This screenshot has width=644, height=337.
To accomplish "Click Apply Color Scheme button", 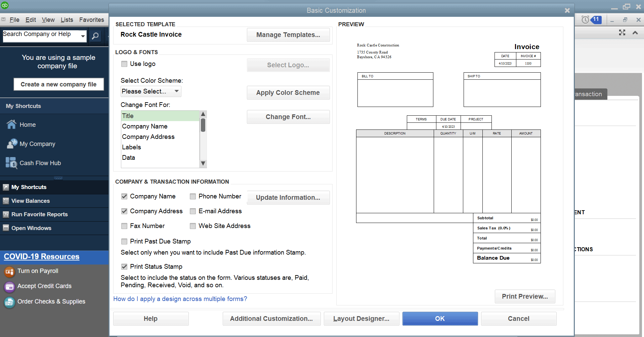I will 288,93.
